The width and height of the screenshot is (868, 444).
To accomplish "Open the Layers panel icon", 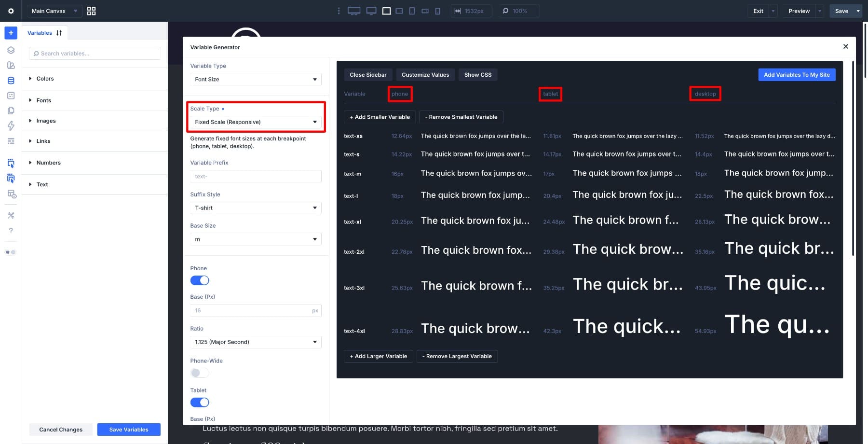I will (x=11, y=50).
